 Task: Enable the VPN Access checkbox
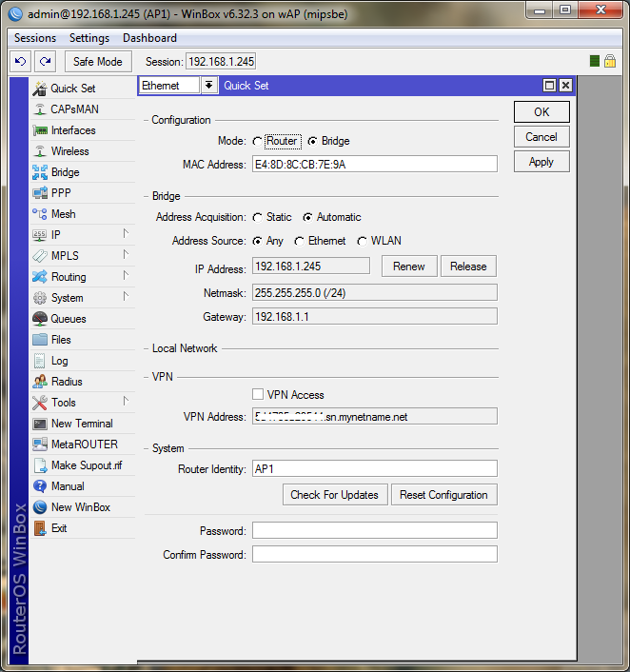point(258,394)
